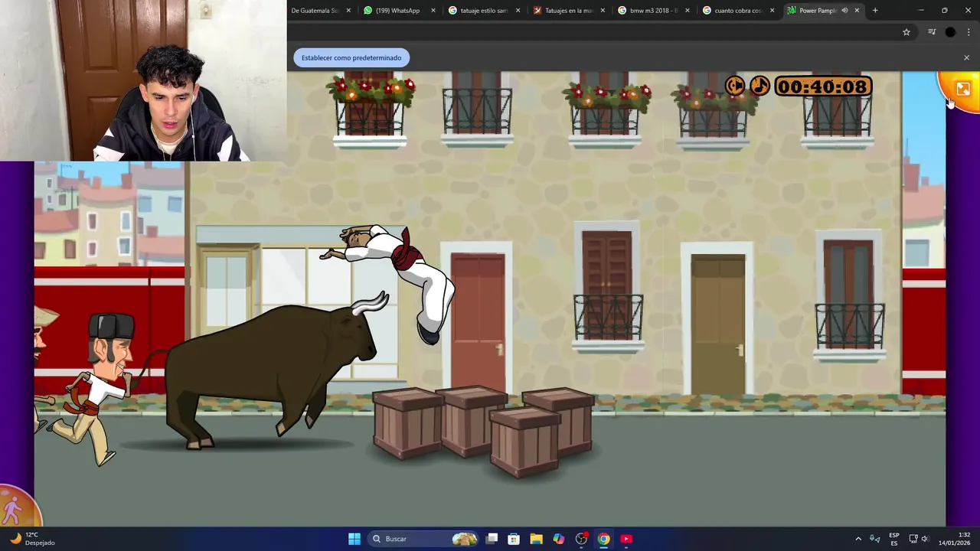Open a new Chrome tab

coord(875,11)
